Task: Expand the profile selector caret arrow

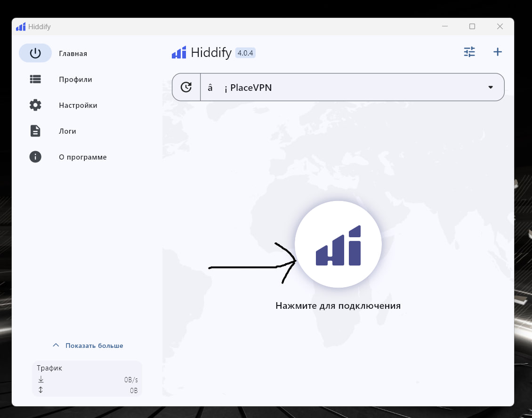Action: click(490, 87)
